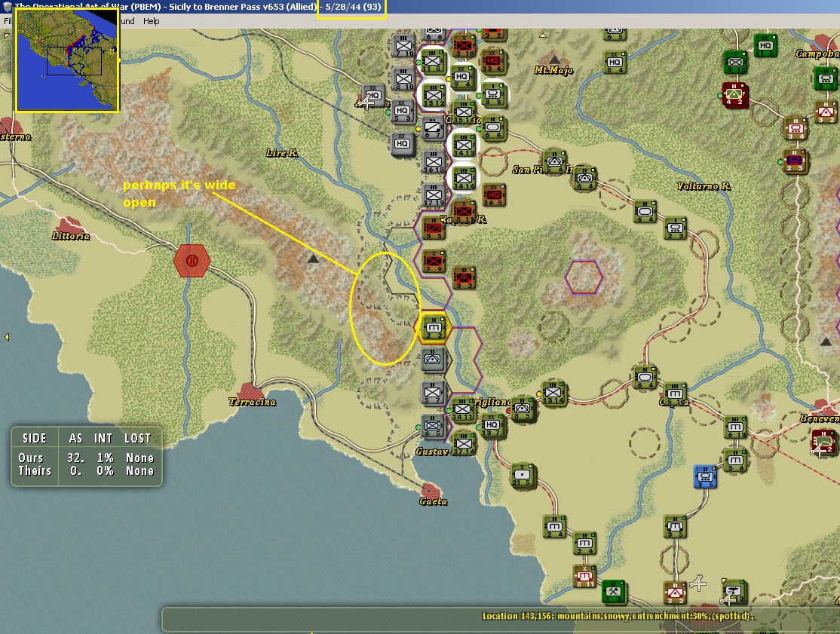Viewport: 840px width, 634px height.
Task: Select grey infantry regiment 7-10
Action: (x=404, y=46)
